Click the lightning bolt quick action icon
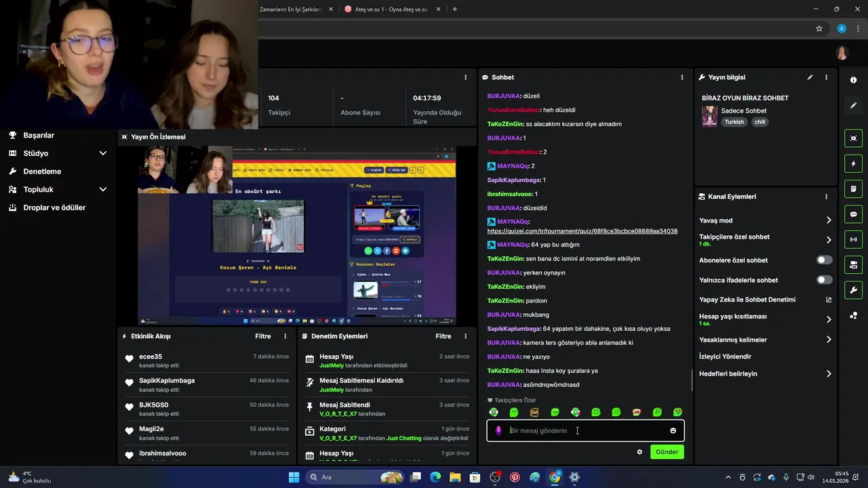The height and width of the screenshot is (488, 868). click(x=853, y=163)
